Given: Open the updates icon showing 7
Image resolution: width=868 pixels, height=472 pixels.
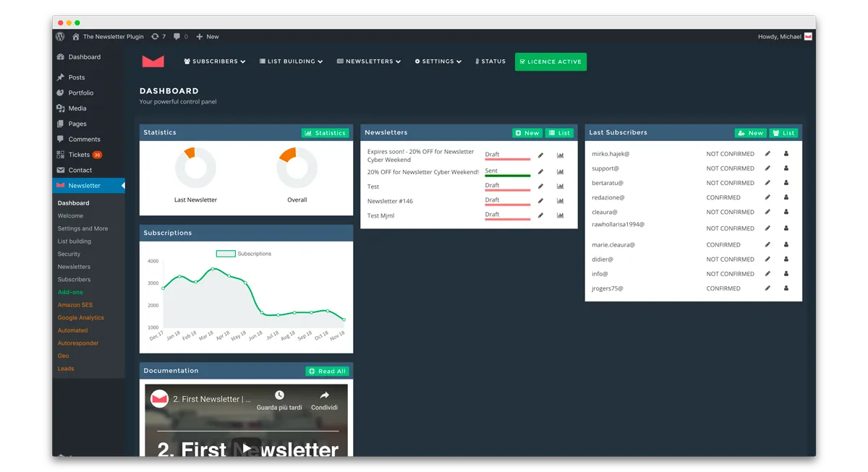Looking at the screenshot, I should coord(158,36).
